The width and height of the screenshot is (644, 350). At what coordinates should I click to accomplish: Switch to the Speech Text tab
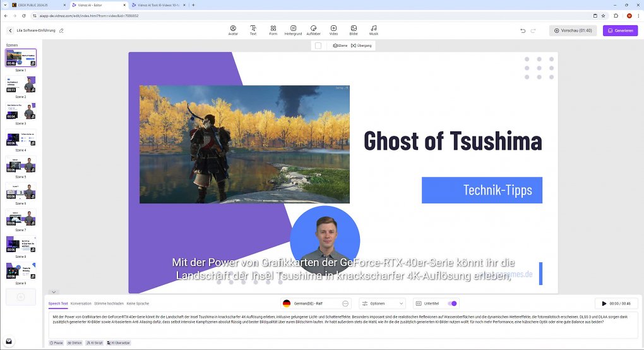(58, 304)
